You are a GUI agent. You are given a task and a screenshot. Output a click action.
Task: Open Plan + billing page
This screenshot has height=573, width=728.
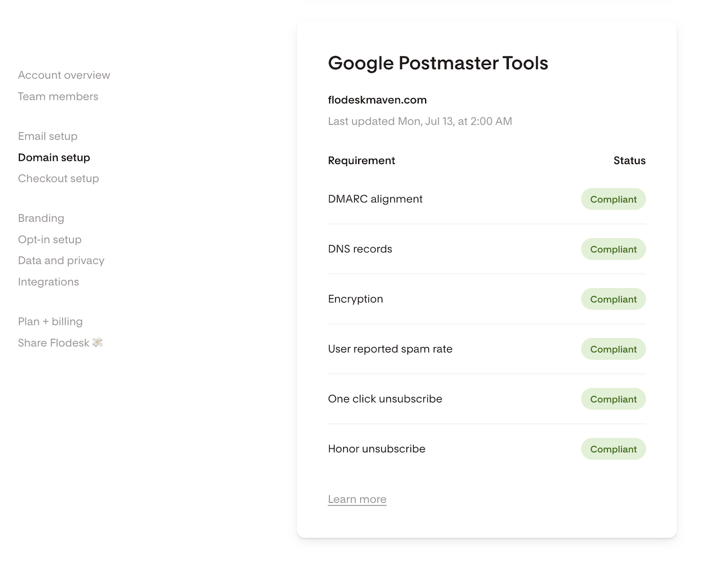click(x=50, y=321)
